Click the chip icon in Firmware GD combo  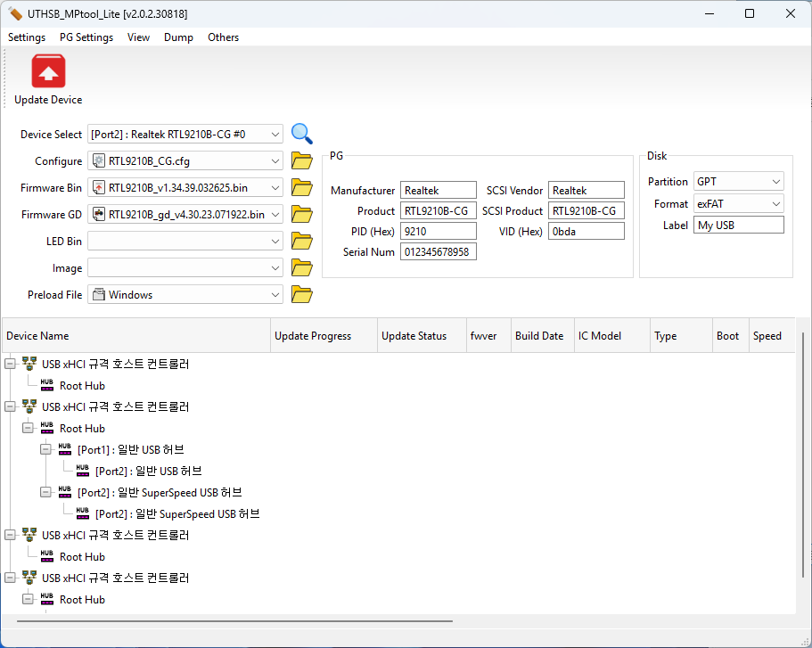(x=98, y=214)
